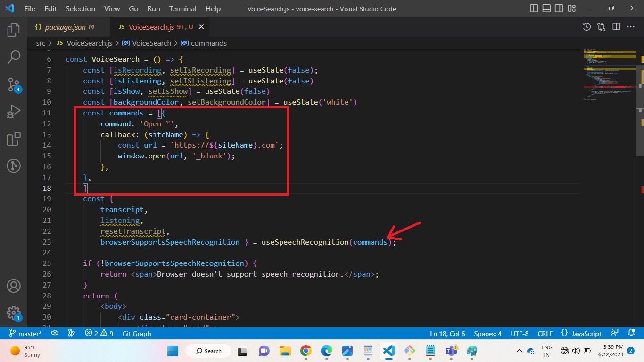Toggle the primary side bar layout button
Image resolution: width=644 pixels, height=362 pixels.
tap(534, 8)
